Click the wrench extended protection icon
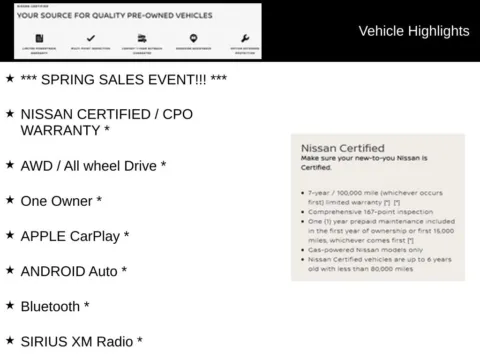Image resolution: width=480 pixels, height=360 pixels. (x=245, y=38)
